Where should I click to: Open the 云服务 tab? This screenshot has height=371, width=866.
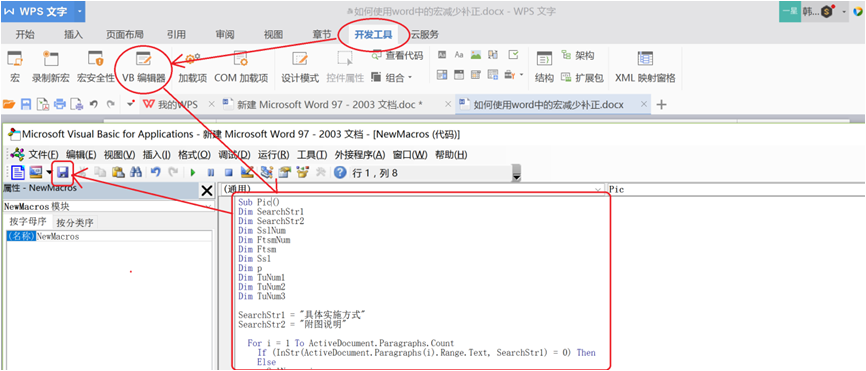(x=424, y=34)
